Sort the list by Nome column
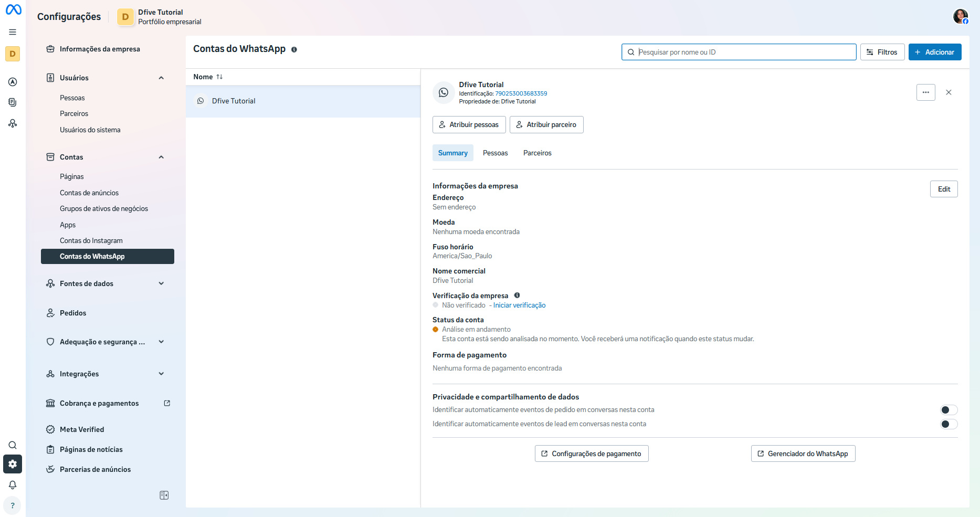 click(208, 77)
